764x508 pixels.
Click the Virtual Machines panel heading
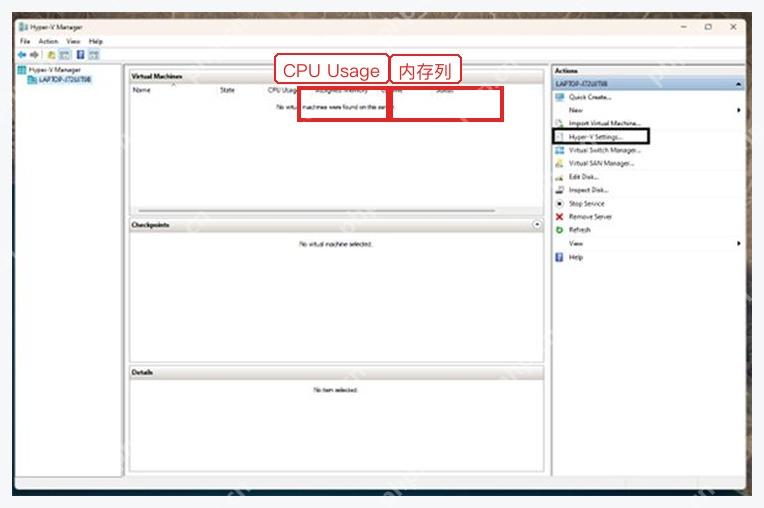point(156,76)
